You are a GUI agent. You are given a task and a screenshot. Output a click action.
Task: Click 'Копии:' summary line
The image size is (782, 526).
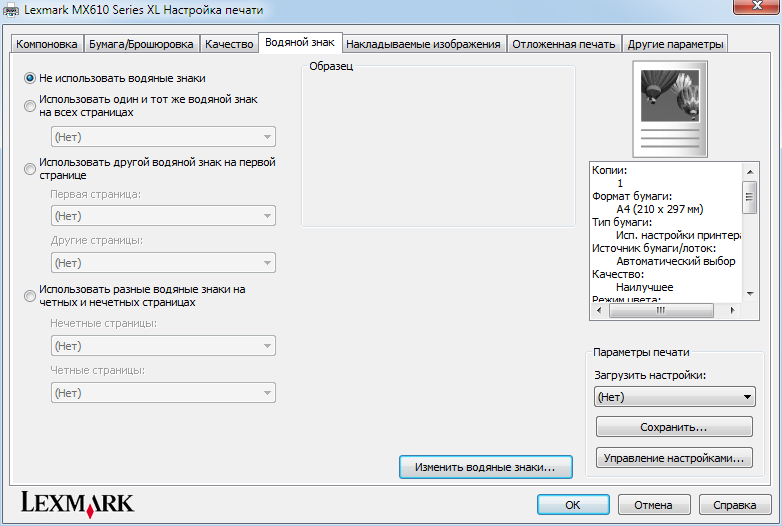coord(609,171)
